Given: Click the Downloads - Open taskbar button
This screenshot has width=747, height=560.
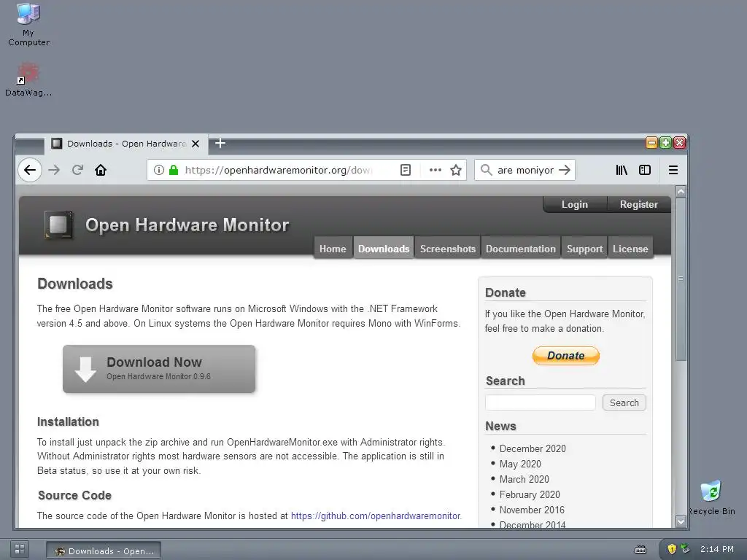Looking at the screenshot, I should (104, 551).
